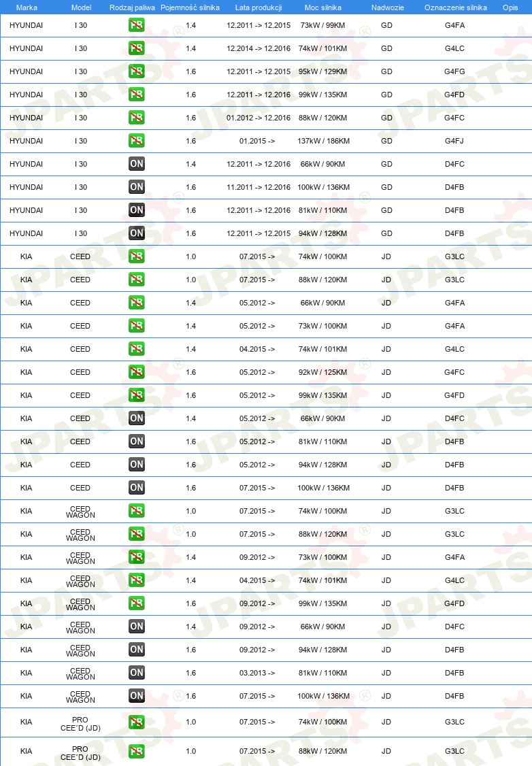Viewport: 532px width, 766px height.
Task: Select petrol icon in Kia CEED 74kW/101KM row
Action: [136, 349]
